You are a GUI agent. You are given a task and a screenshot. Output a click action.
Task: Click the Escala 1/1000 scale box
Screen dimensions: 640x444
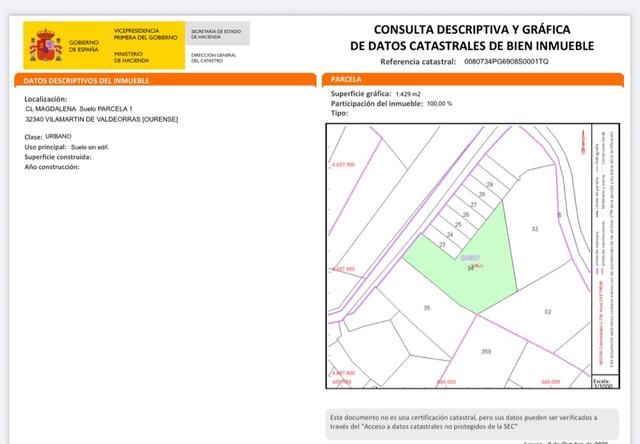click(x=602, y=383)
